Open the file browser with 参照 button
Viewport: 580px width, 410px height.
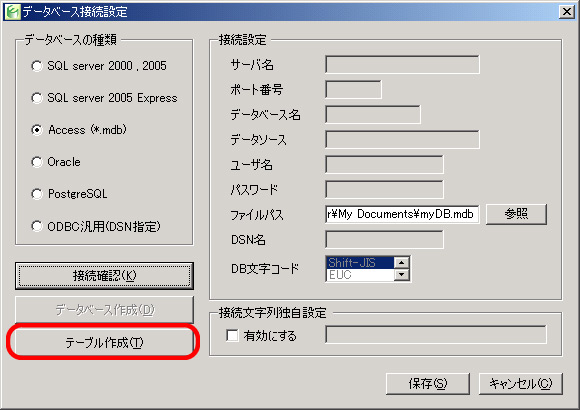[516, 214]
